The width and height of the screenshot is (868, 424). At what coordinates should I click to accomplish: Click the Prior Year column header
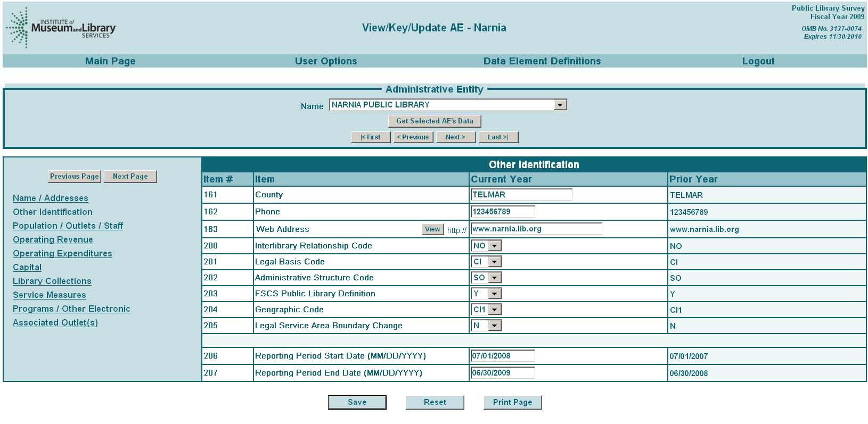click(x=693, y=179)
